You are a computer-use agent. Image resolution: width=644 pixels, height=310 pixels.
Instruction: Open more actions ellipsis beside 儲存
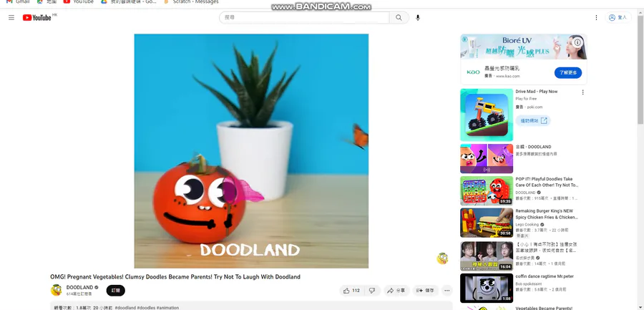447,290
